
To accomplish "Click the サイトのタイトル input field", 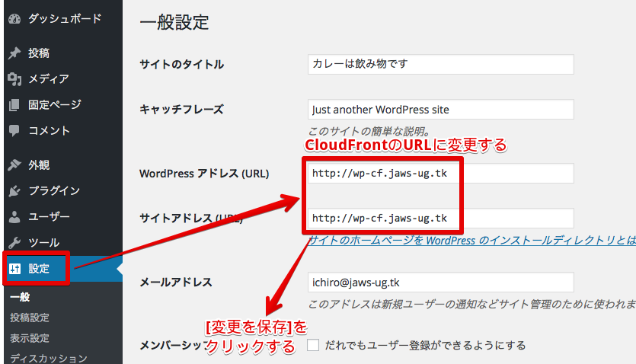I will click(441, 64).
